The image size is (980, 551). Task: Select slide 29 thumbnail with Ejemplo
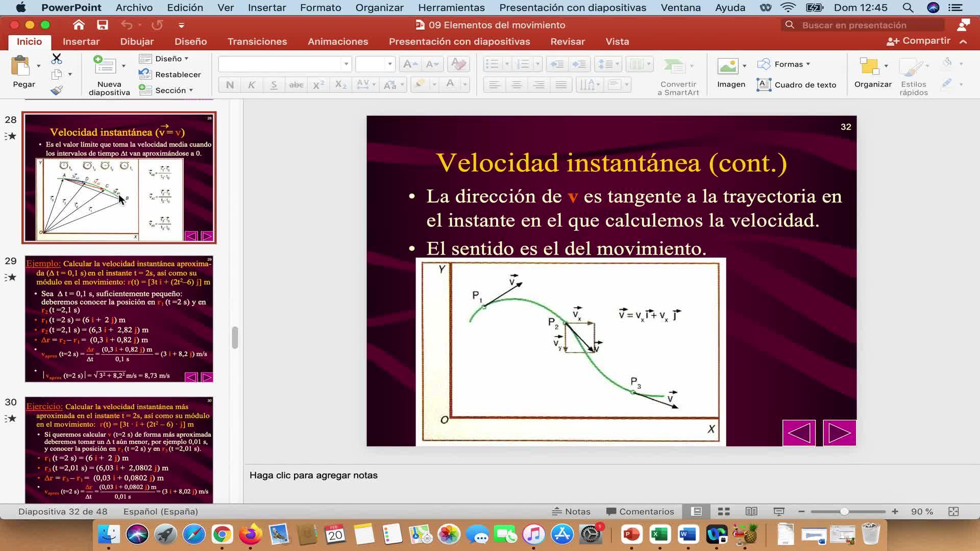pyautogui.click(x=119, y=319)
